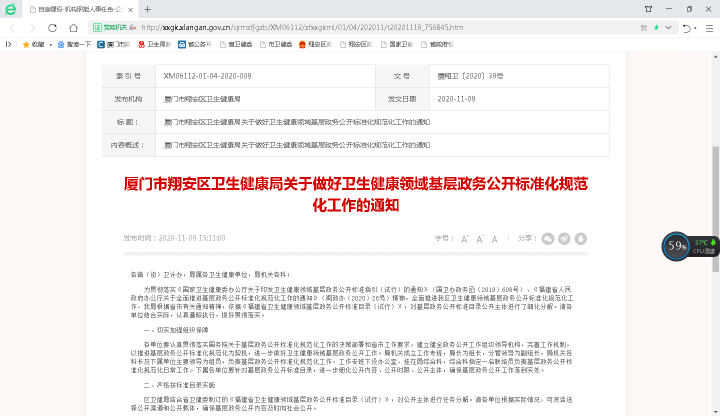The height and width of the screenshot is (417, 720).
Task: Share article via QQ penguin icon
Action: tap(581, 239)
